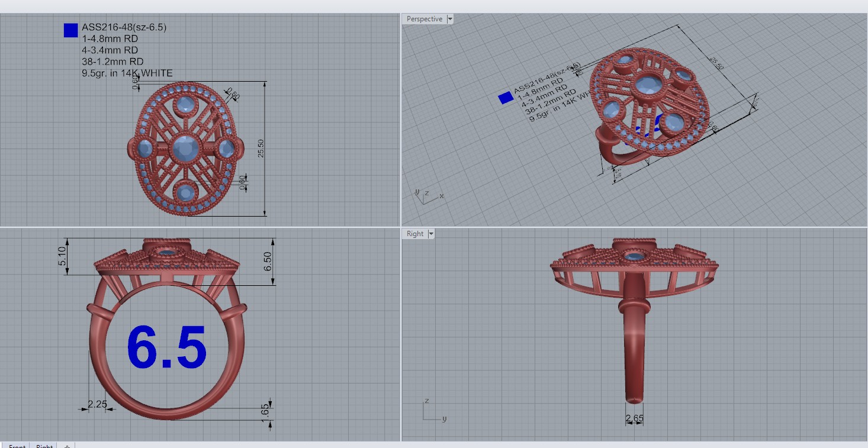Select the left side gemstone in top view
The width and height of the screenshot is (868, 448).
[144, 149]
